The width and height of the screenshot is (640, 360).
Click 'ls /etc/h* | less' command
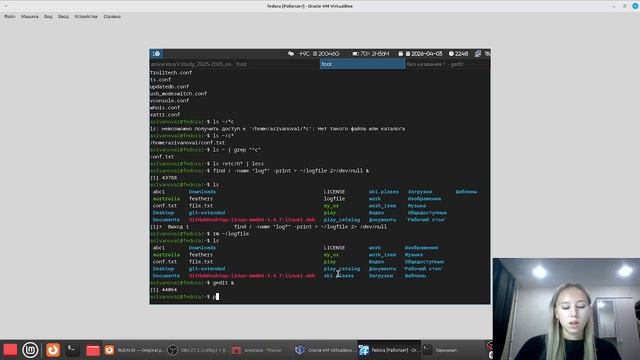[238, 164]
